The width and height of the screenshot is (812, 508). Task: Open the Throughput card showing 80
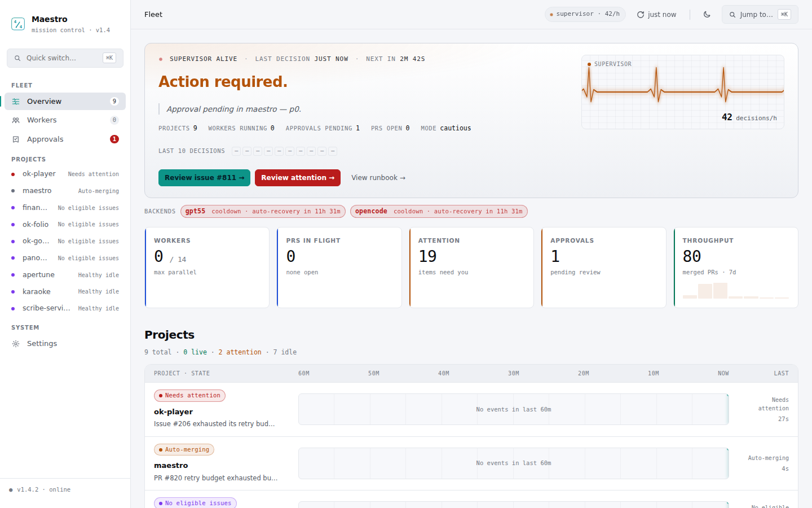pos(736,268)
